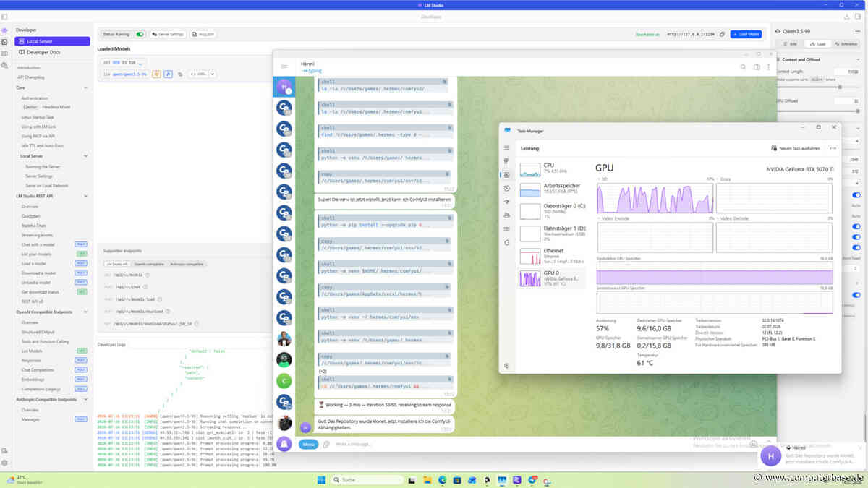
Task: Open Task Manager app history page
Action: pyautogui.click(x=507, y=188)
